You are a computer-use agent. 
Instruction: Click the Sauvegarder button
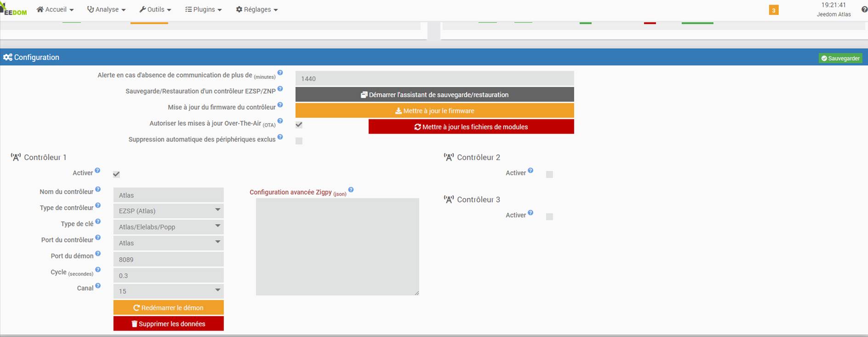(840, 58)
